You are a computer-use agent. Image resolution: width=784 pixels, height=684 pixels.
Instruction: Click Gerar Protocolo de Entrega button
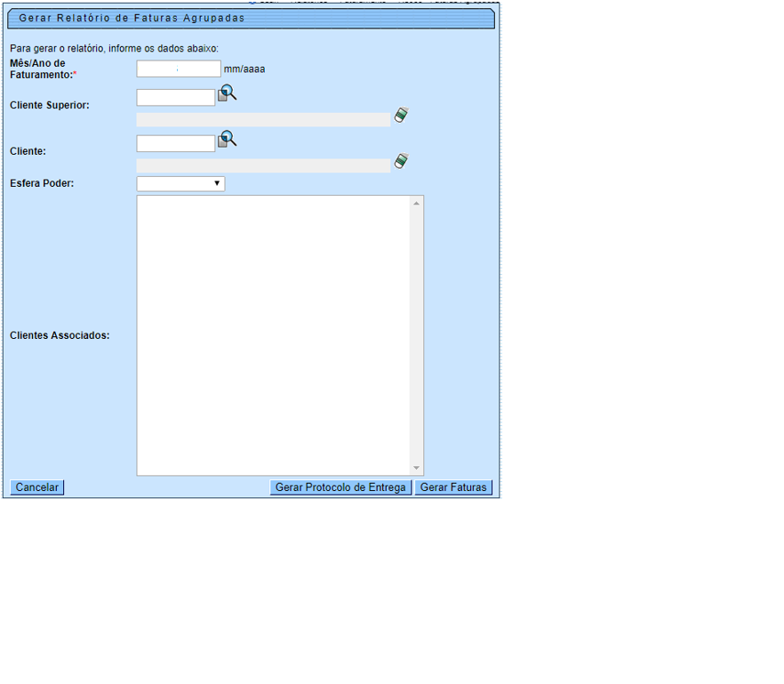pyautogui.click(x=340, y=487)
